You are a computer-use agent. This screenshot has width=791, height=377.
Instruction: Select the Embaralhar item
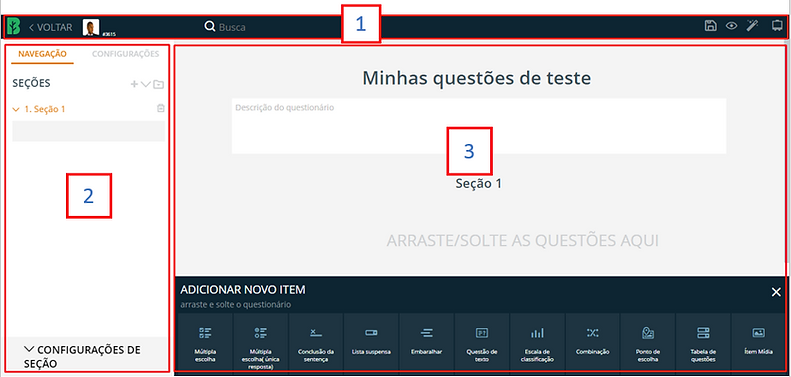click(427, 344)
